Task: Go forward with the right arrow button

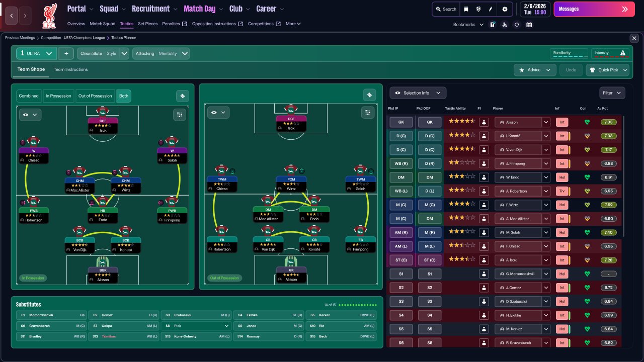Action: coord(25,16)
